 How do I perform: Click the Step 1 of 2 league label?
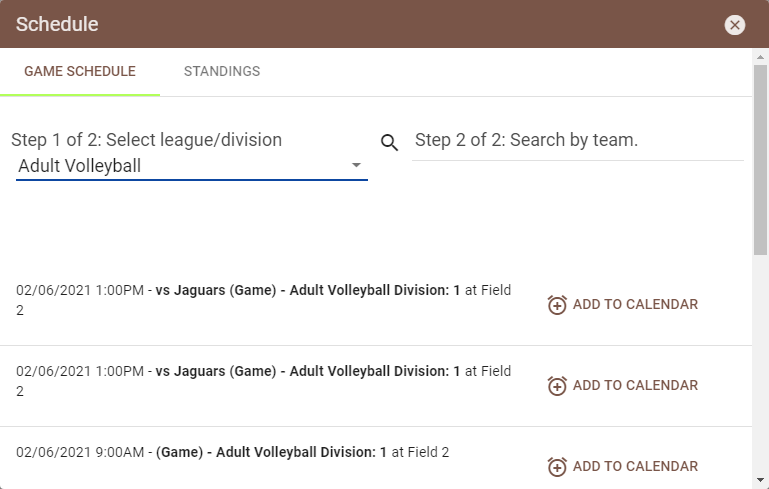point(146,140)
